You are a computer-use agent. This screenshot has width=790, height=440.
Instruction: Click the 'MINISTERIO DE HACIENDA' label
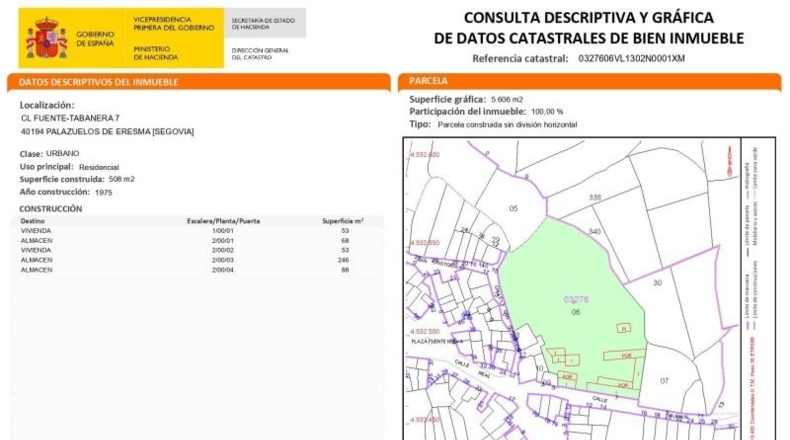(156, 53)
